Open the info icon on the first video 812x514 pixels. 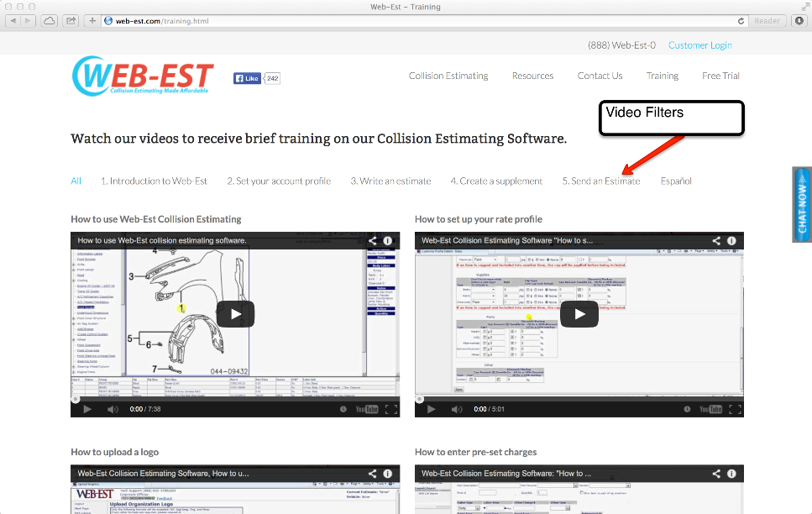click(387, 239)
